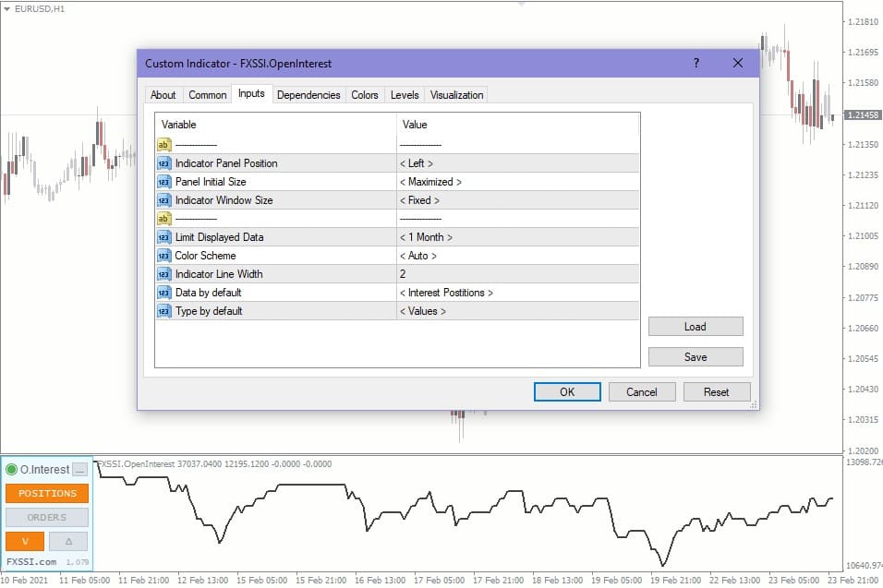Open the Dependencies tab
The width and height of the screenshot is (883, 588).
tap(308, 95)
